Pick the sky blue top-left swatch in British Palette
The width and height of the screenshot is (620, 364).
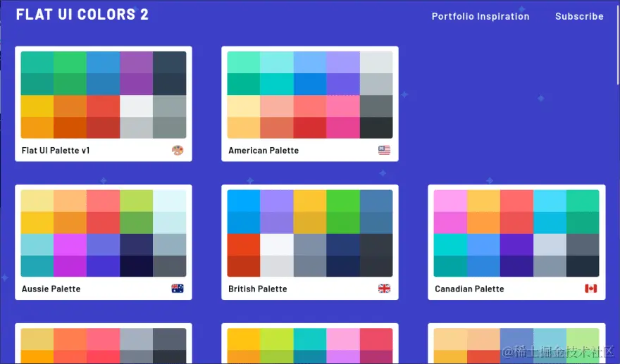244,201
